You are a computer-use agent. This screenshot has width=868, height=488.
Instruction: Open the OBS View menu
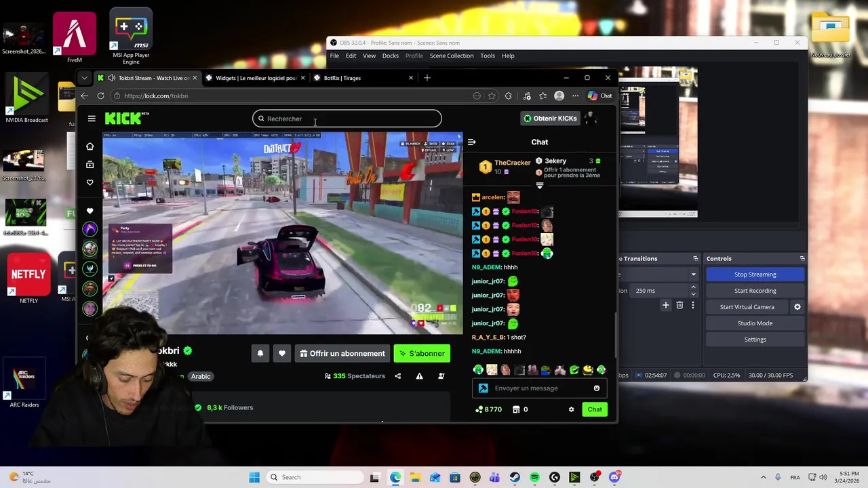click(x=369, y=56)
